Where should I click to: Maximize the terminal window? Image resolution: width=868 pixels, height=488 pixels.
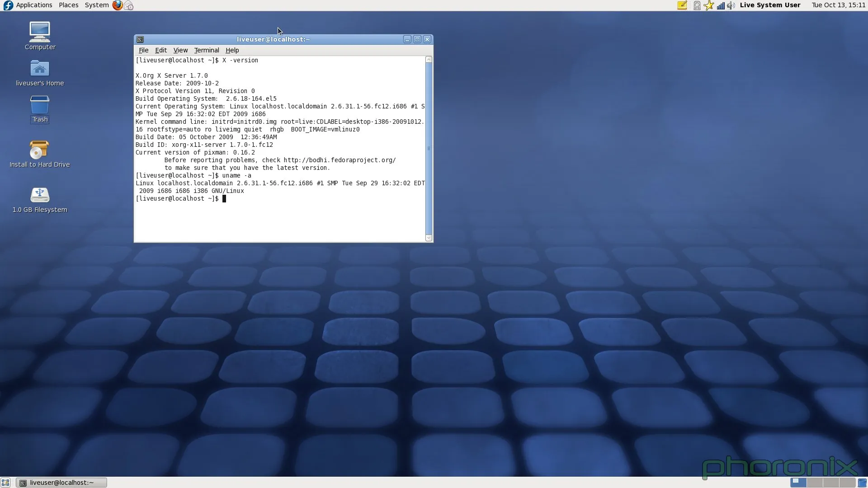point(417,39)
